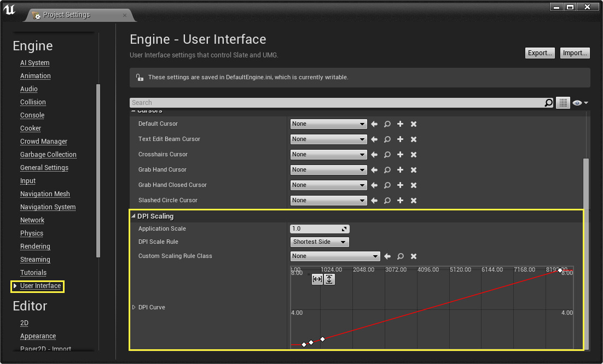Screen dimensions: 603x364
Task: Open the settings grid icon beside the search bar
Action: click(563, 102)
